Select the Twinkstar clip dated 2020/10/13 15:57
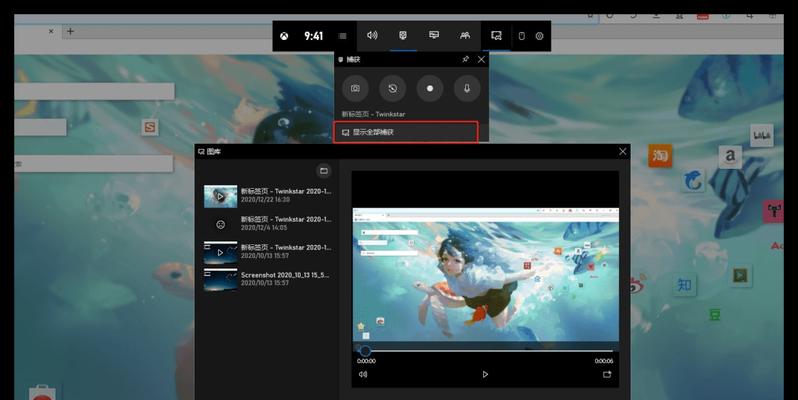798x400 pixels. coord(268,251)
